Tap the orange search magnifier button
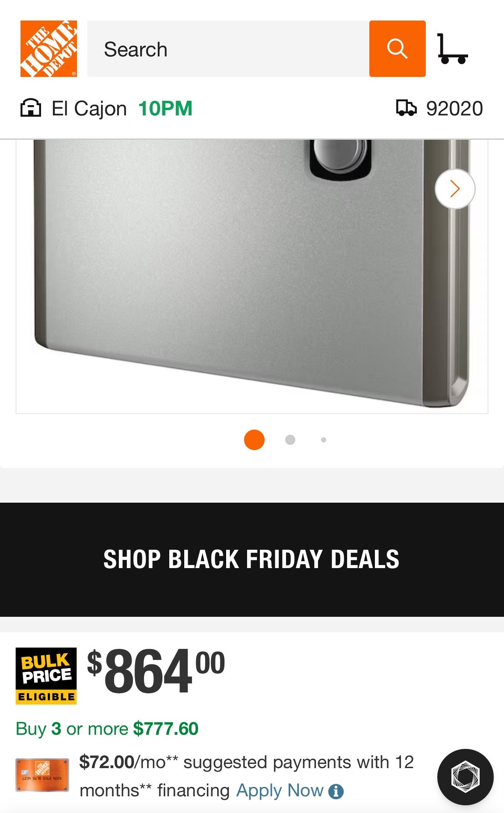Viewport: 504px width, 813px height. (x=397, y=49)
